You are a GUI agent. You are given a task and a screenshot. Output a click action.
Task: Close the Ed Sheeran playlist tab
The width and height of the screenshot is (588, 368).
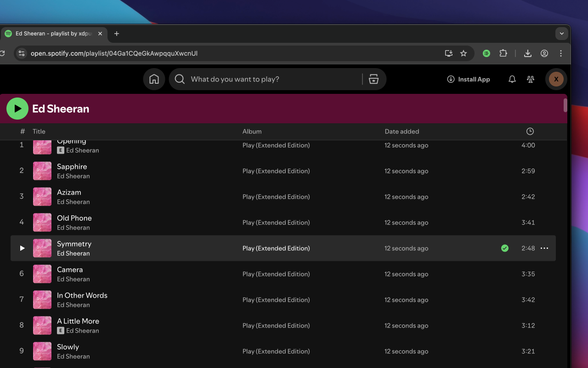100,34
